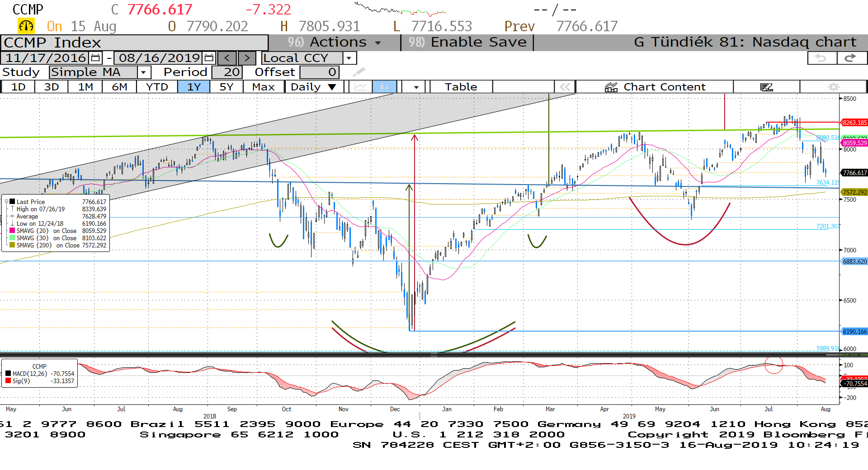Click Low on 12/24/18 legend row

pos(58,223)
